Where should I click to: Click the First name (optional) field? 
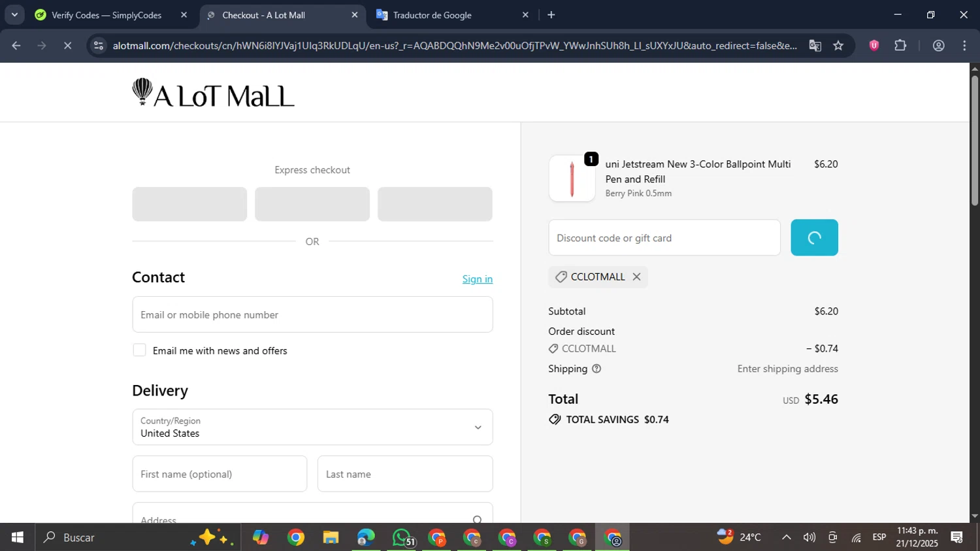pos(220,474)
